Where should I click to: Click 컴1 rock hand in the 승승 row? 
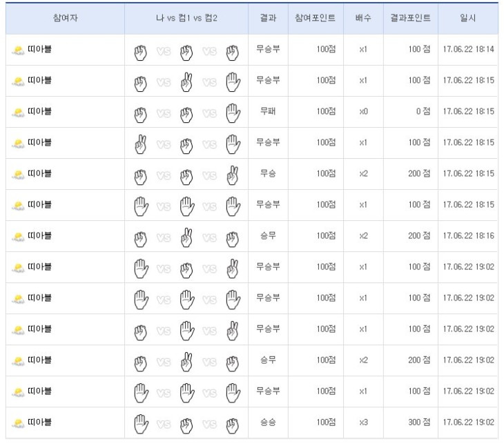pyautogui.click(x=186, y=426)
